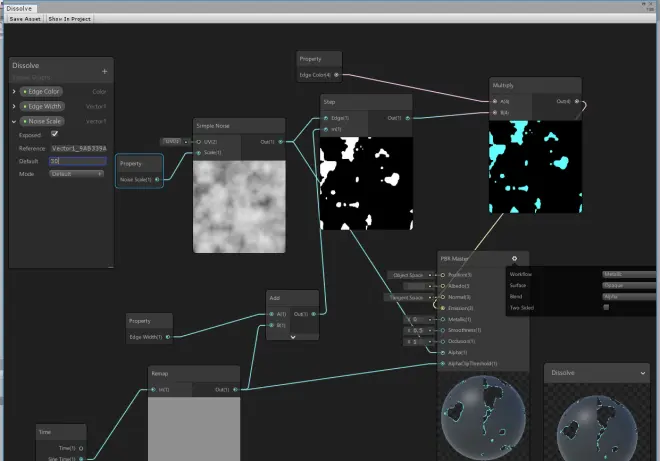Enable the Two Sided checkbox

tap(606, 307)
